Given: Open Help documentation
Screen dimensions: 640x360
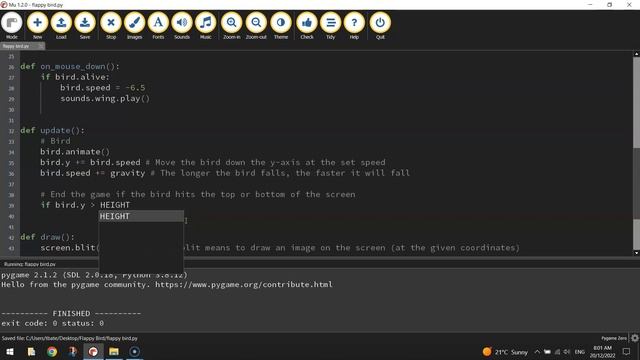Looking at the screenshot, I should point(354,26).
